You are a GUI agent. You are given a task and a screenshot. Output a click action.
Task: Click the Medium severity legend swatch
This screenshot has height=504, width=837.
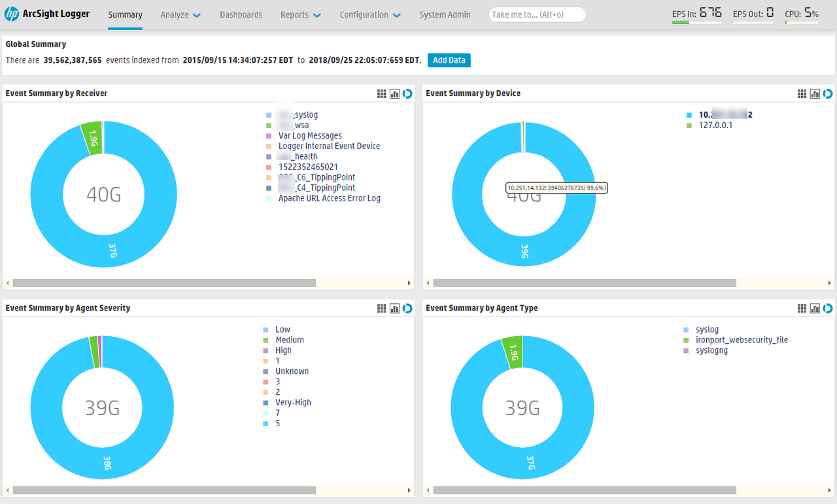click(265, 341)
